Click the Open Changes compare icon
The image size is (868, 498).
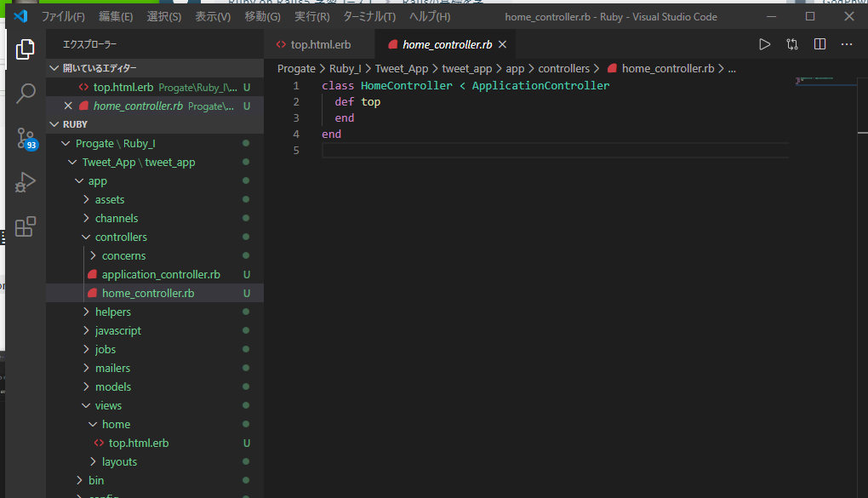(x=792, y=44)
